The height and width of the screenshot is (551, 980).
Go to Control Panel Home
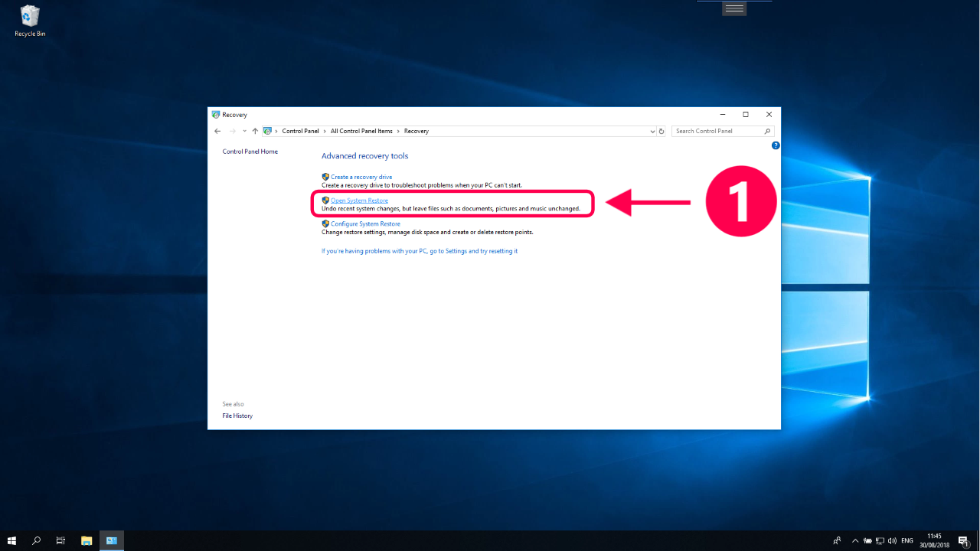point(250,152)
